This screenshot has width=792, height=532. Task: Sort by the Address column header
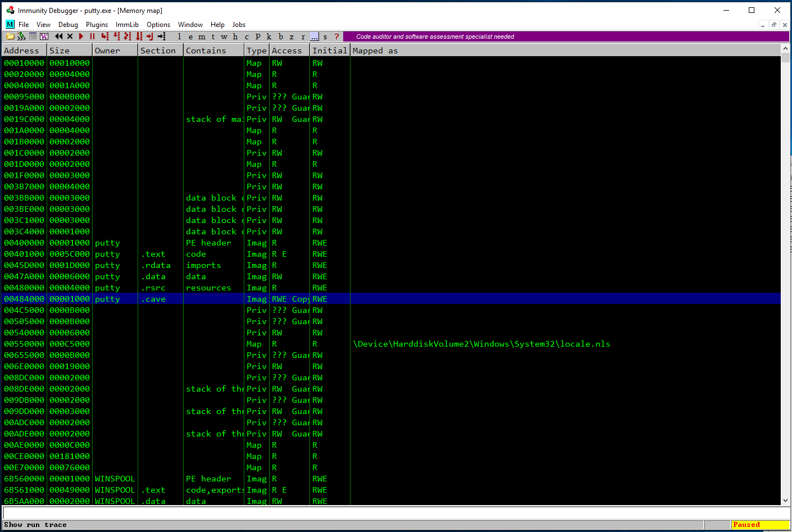click(x=24, y=51)
